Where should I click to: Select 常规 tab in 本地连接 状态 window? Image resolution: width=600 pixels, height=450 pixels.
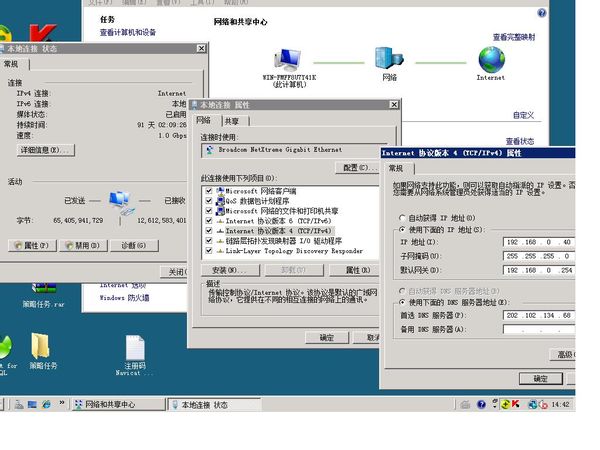pyautogui.click(x=14, y=64)
